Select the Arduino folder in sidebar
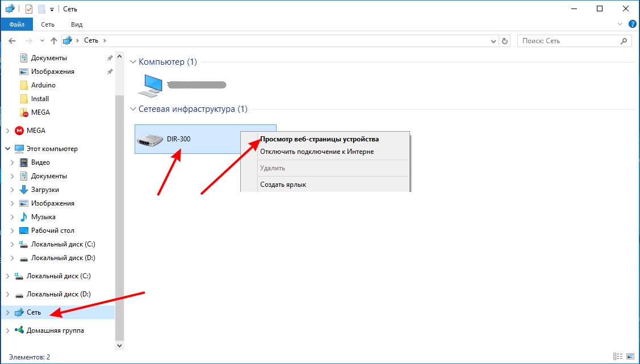 pyautogui.click(x=43, y=85)
